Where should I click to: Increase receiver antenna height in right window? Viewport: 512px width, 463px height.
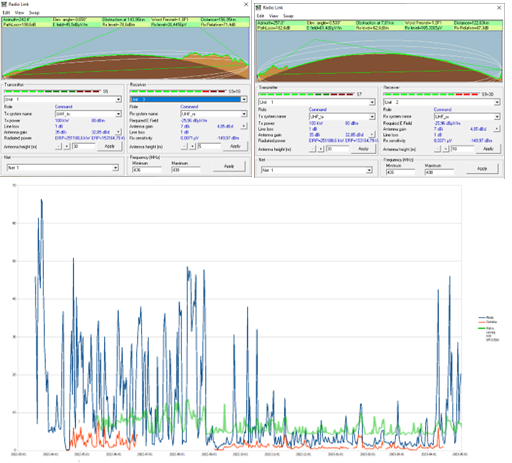tap(446, 149)
